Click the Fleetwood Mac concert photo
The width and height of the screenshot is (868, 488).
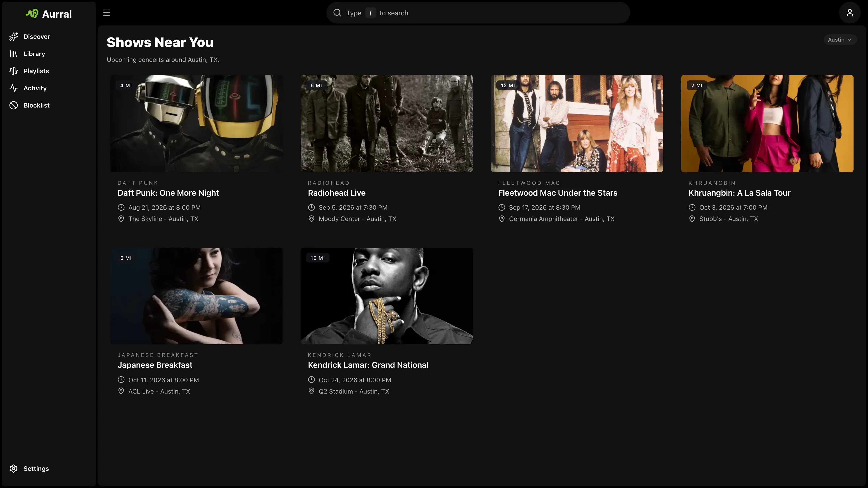(x=577, y=124)
